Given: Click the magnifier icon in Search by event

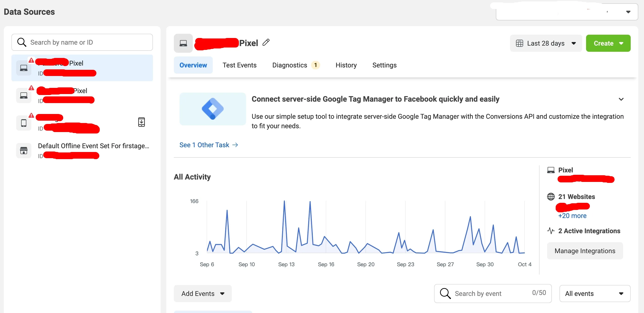Looking at the screenshot, I should tap(445, 293).
